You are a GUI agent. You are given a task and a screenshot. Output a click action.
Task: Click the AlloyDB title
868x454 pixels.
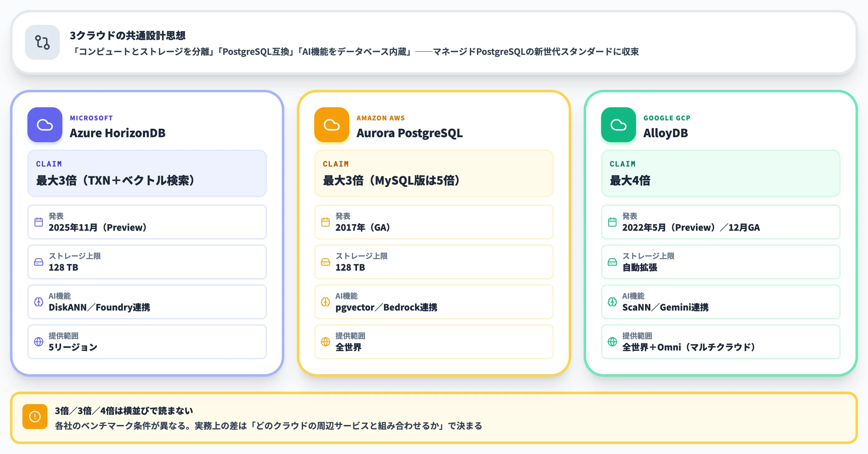pos(665,133)
